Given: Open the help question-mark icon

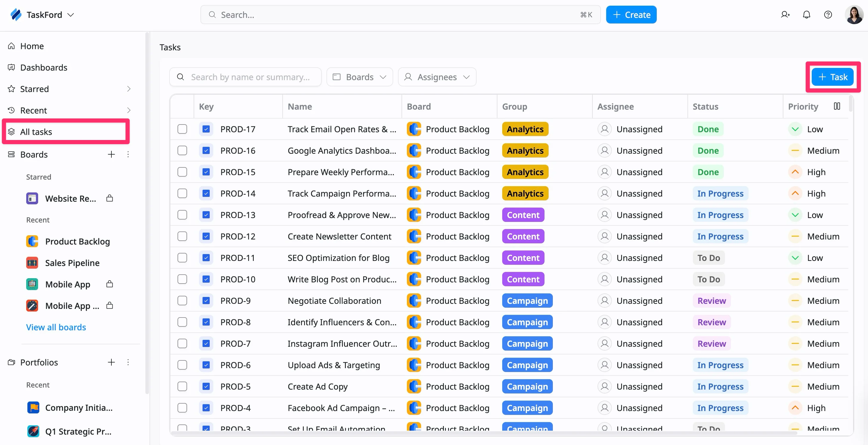Looking at the screenshot, I should (x=828, y=15).
